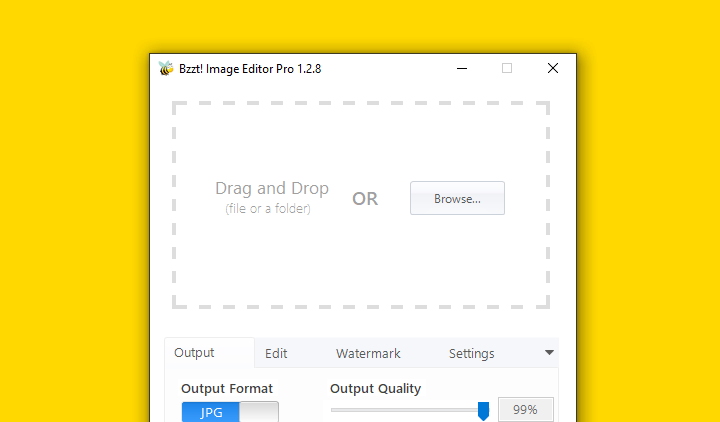Image resolution: width=720 pixels, height=422 pixels.
Task: Click the Drag and Drop text area
Action: 272,188
